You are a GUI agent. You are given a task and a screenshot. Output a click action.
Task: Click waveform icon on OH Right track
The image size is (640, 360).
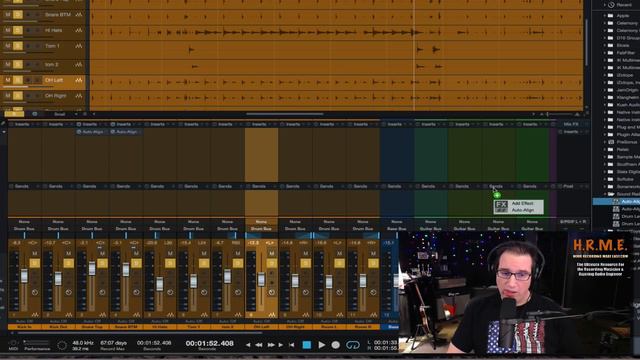(79, 96)
